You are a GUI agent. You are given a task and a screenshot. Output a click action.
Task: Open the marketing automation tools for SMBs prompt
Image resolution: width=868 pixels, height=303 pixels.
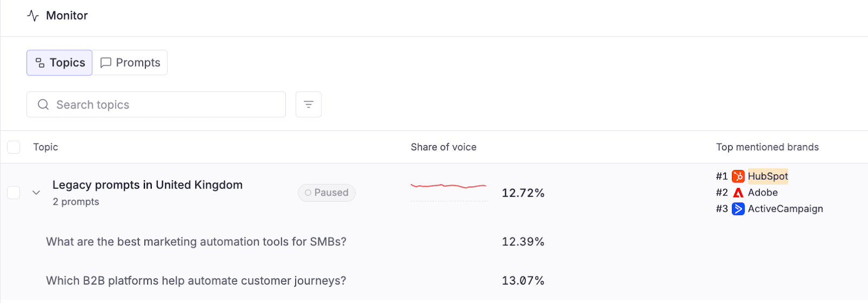point(196,242)
